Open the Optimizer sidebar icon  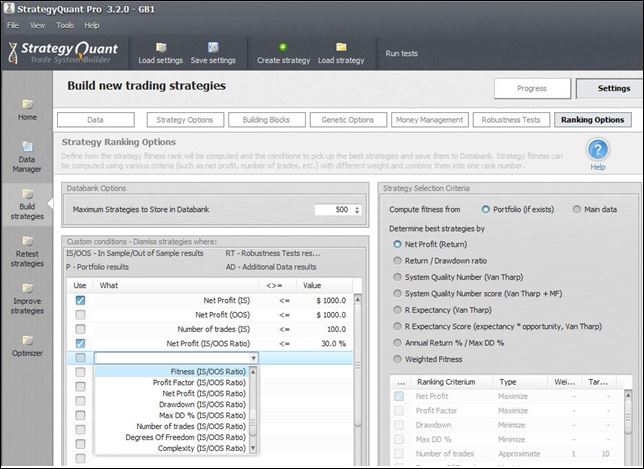point(28,340)
